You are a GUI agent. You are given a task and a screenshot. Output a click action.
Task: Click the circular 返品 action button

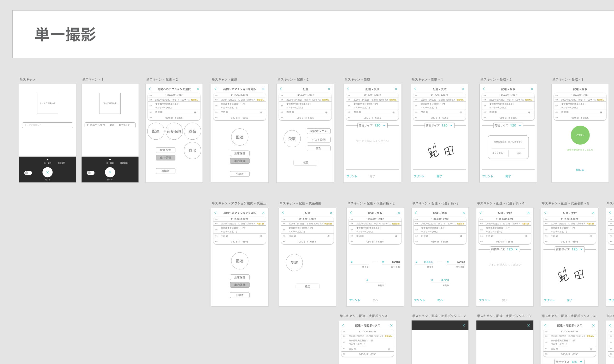coord(192,131)
